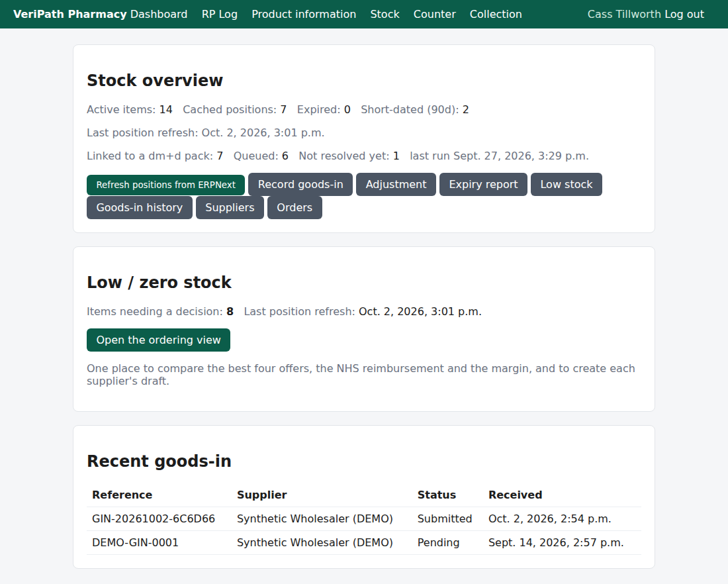Navigate to the Counter section
The height and width of the screenshot is (584, 728).
point(435,14)
